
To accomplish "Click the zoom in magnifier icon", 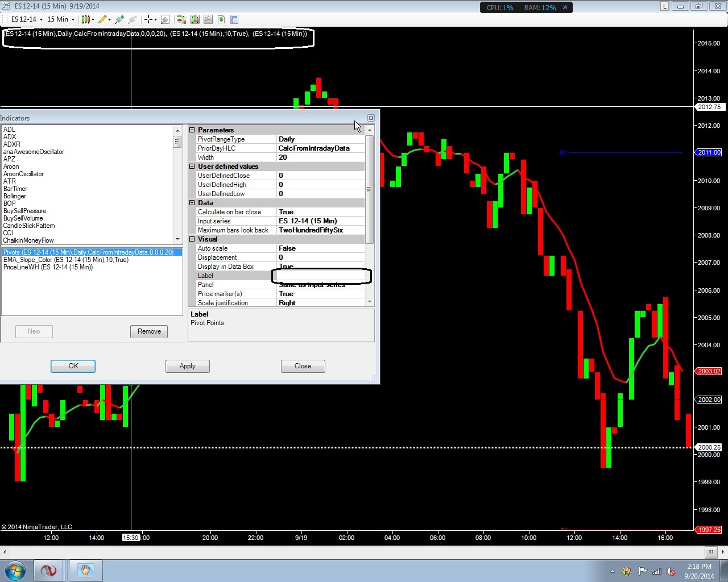I will [119, 19].
